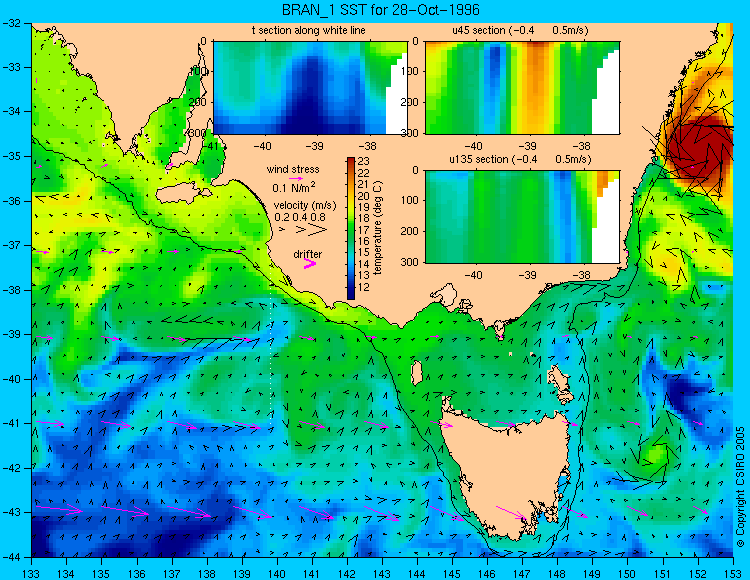This screenshot has width=750, height=580.
Task: Click the "velocity (m/s)" legend label
Action: (305, 206)
